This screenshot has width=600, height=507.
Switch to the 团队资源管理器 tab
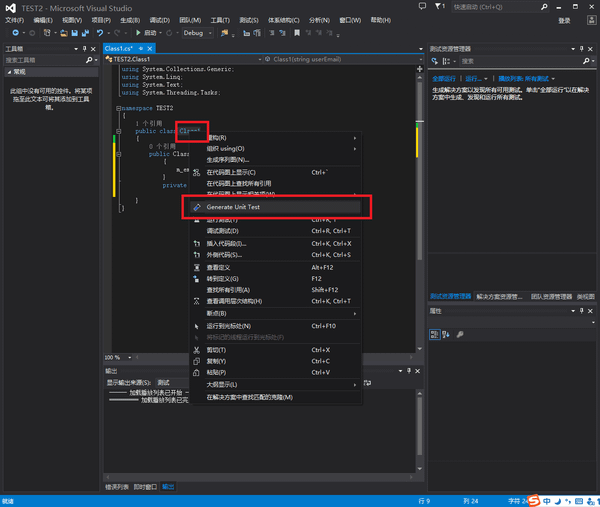point(551,297)
